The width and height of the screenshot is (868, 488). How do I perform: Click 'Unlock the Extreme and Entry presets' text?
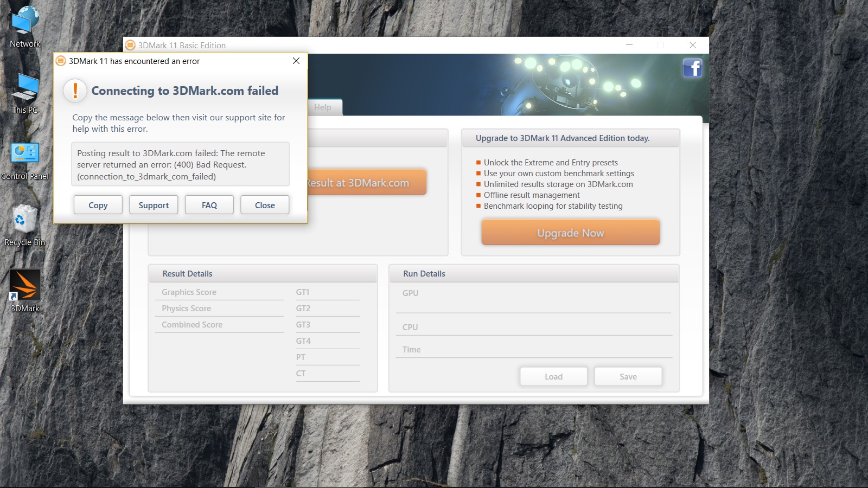pos(551,163)
